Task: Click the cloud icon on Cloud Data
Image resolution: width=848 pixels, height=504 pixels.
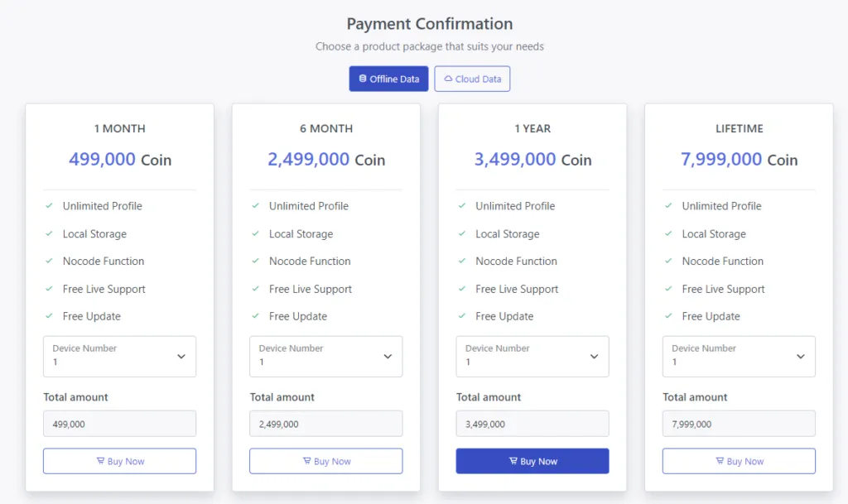Action: [x=448, y=79]
